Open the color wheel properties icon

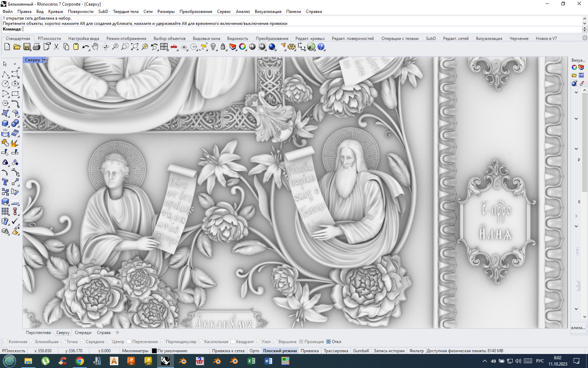[x=243, y=47]
